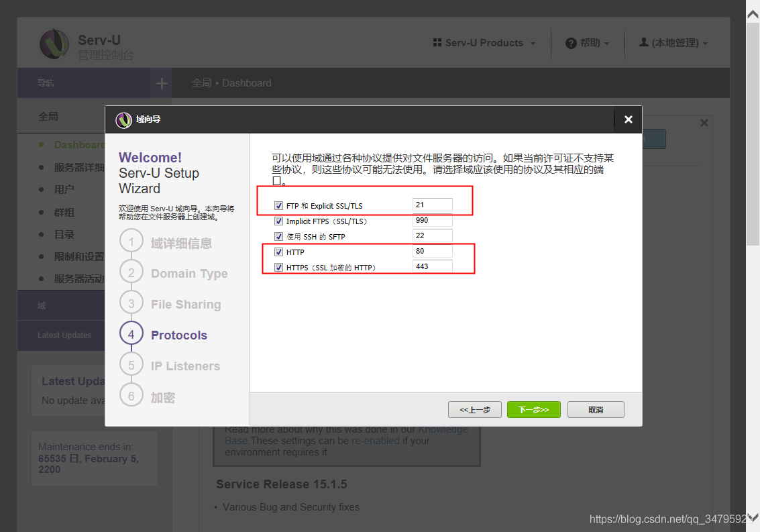Viewport: 760px width, 532px height.
Task: Click the HTTPS port field showing 443
Action: click(433, 267)
